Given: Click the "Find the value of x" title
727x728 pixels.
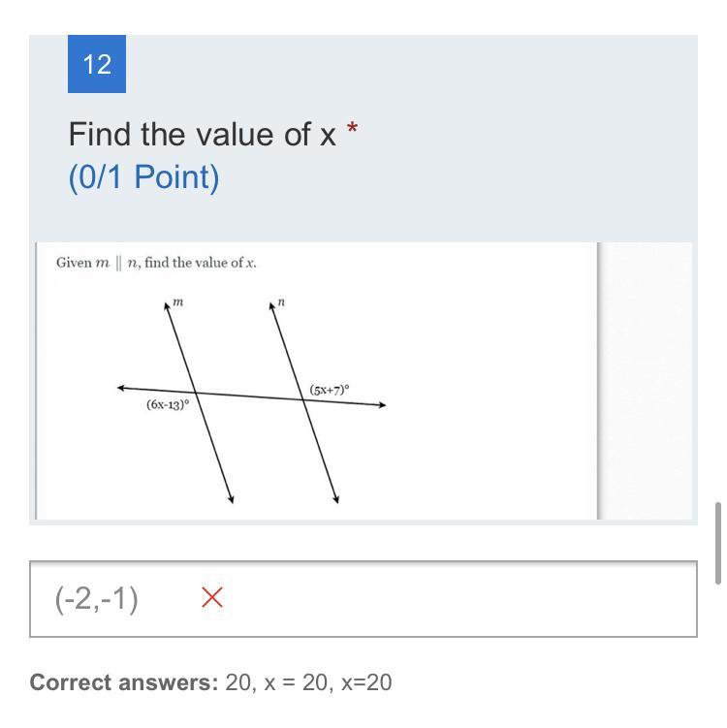Looking at the screenshot, I should tap(202, 134).
